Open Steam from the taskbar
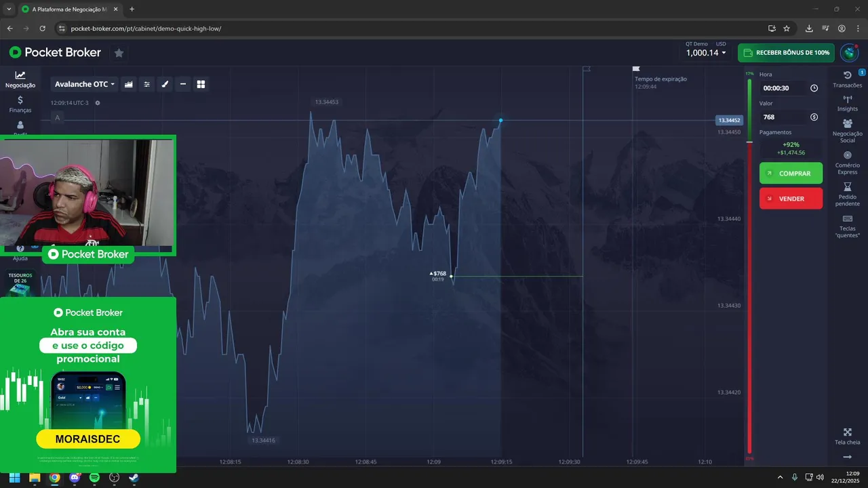Screen dimensions: 868x488 (x=134, y=477)
